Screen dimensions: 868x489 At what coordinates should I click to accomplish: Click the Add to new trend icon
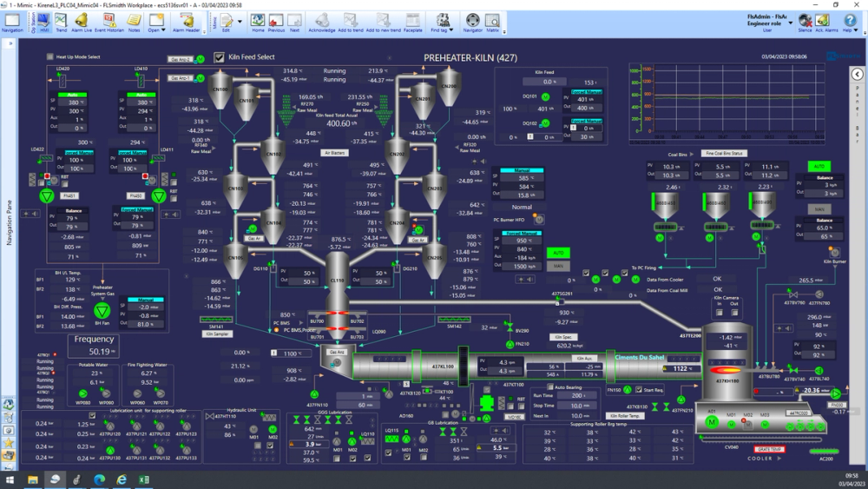pyautogui.click(x=383, y=21)
